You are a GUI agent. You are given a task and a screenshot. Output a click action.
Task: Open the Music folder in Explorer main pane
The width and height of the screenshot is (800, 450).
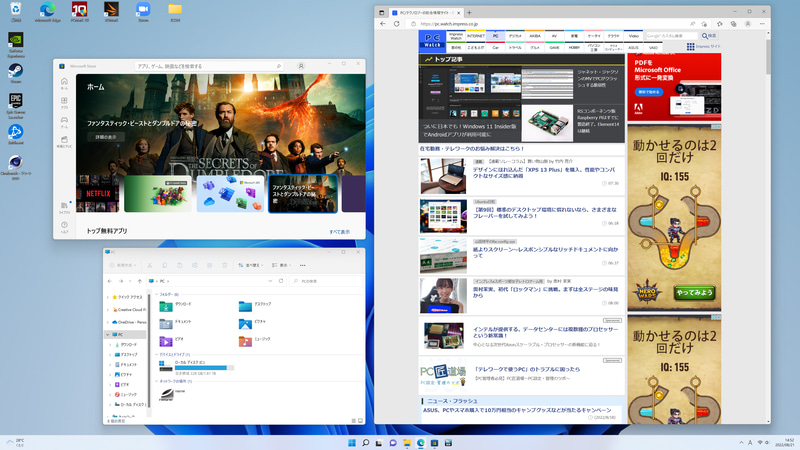(x=255, y=341)
